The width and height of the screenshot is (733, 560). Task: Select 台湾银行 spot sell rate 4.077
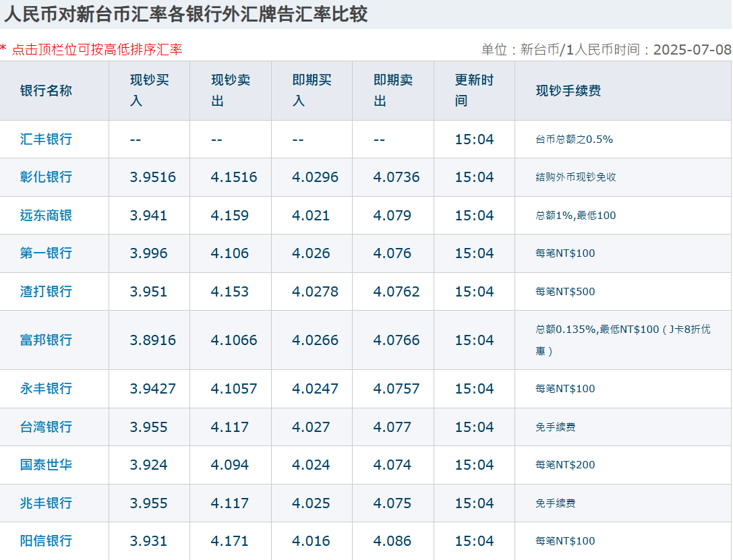coord(392,427)
